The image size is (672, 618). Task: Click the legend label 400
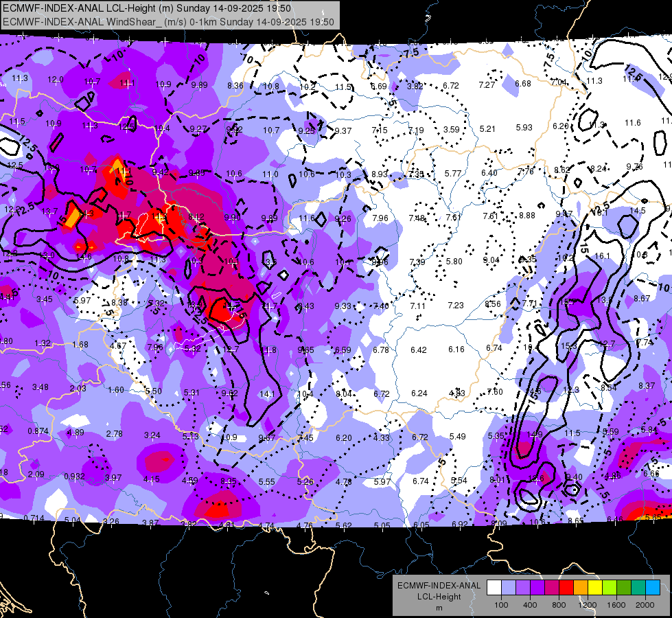coord(530,605)
